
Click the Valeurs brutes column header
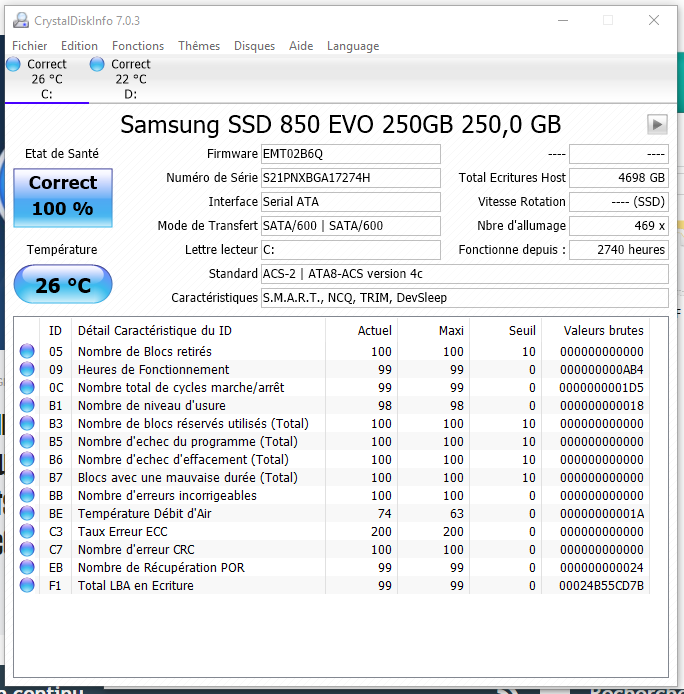click(595, 331)
